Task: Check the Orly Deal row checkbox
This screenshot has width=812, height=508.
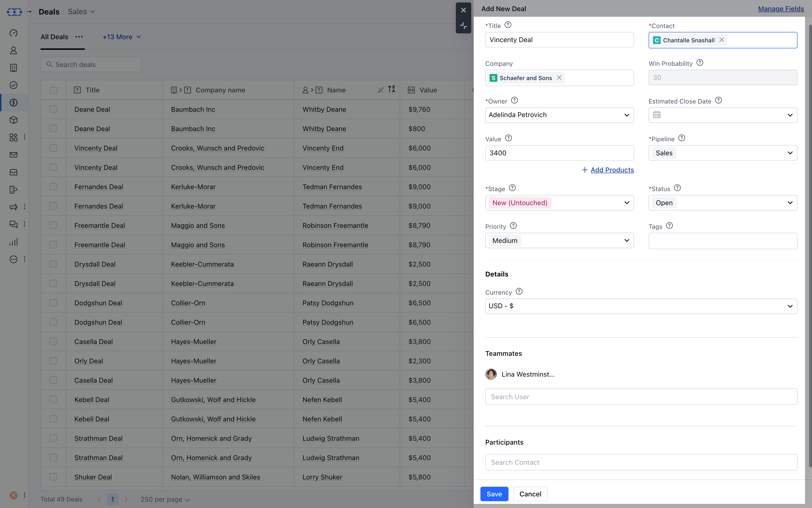Action: pos(53,361)
